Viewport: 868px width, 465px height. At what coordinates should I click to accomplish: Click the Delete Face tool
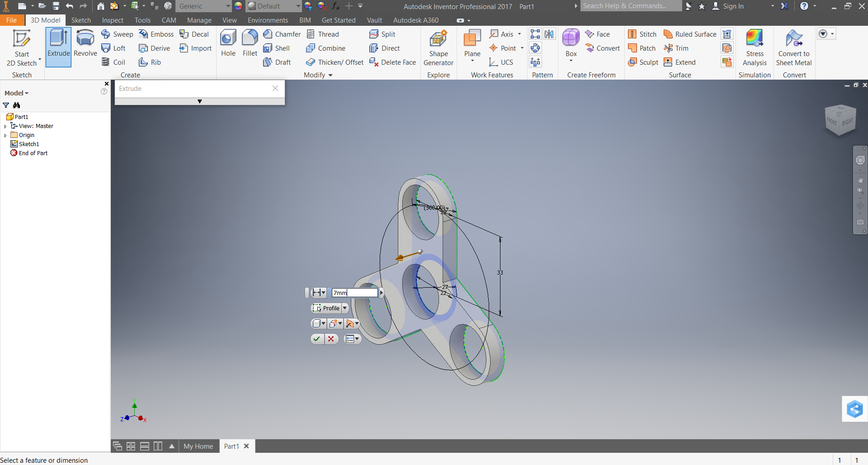coord(392,62)
